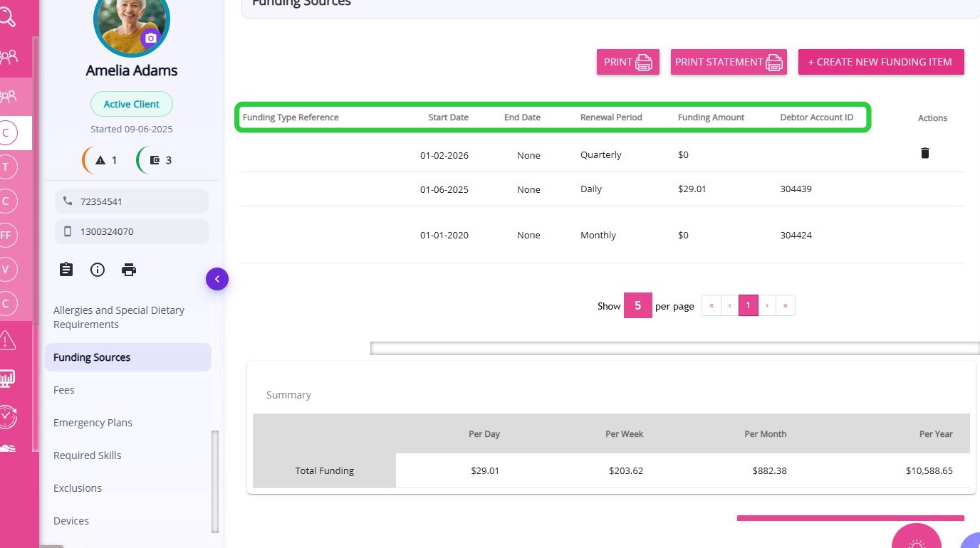Select Emergency Plans menu item

(x=93, y=423)
